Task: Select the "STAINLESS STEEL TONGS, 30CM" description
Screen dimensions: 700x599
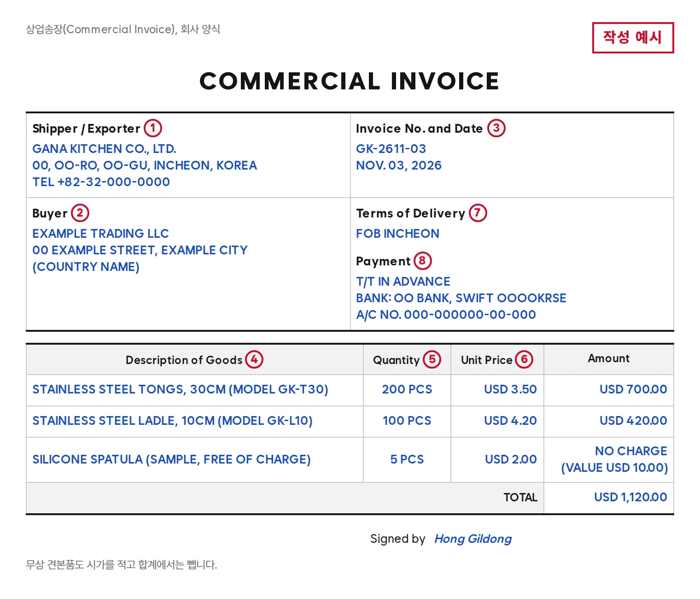Action: click(180, 389)
